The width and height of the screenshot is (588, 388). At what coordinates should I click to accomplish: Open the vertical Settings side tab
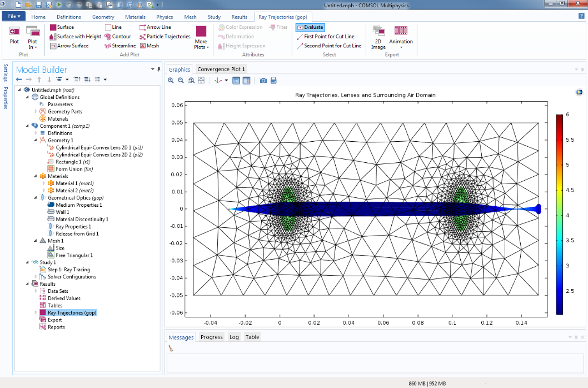pos(5,72)
